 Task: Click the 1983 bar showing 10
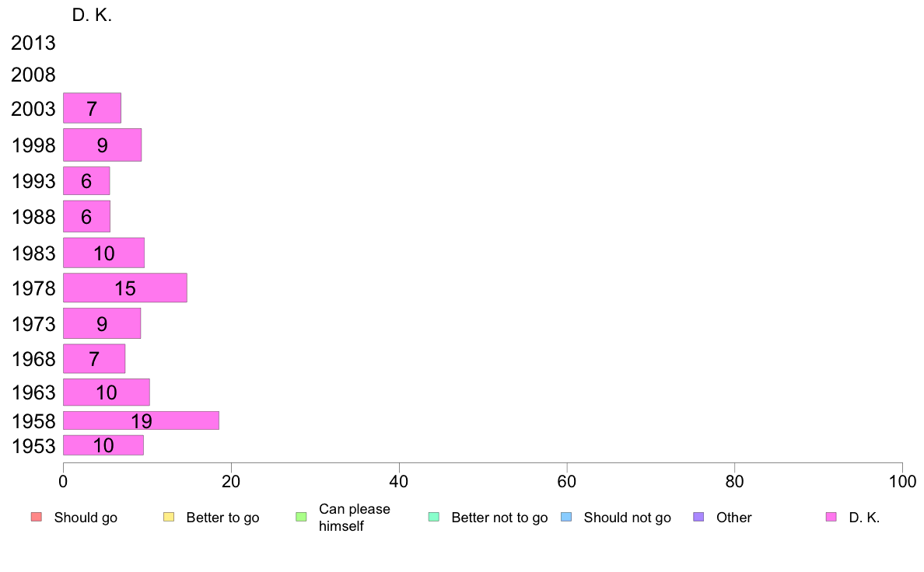(103, 253)
